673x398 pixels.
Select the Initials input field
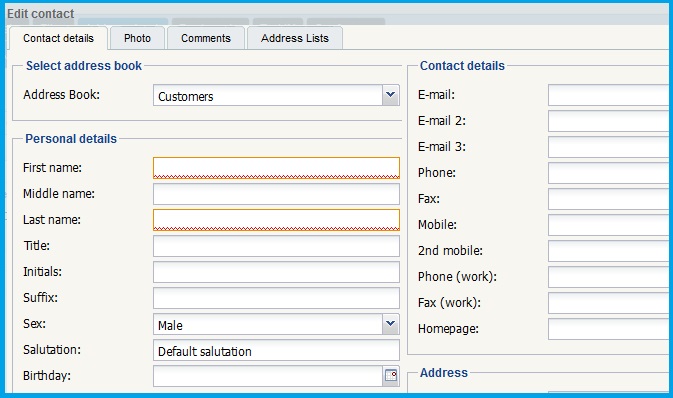[x=276, y=272]
